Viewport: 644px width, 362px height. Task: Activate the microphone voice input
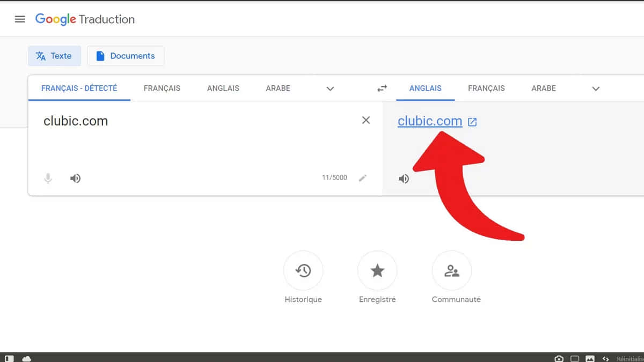(x=48, y=178)
